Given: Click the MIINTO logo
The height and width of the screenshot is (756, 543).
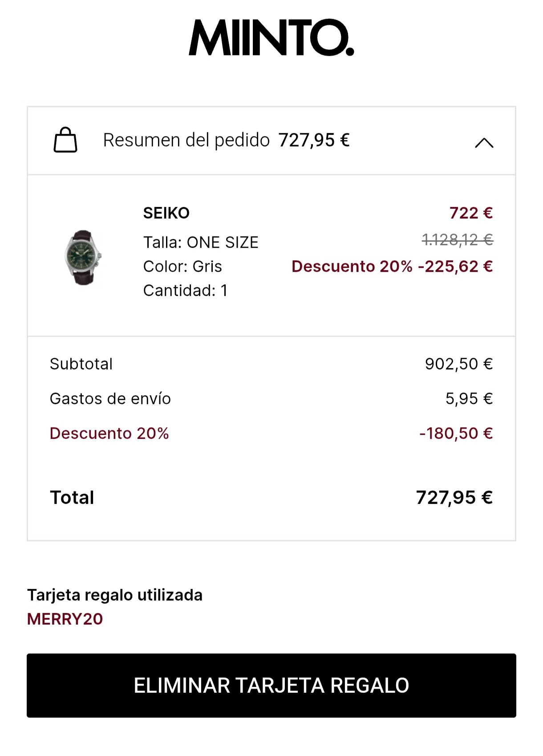Looking at the screenshot, I should (271, 38).
